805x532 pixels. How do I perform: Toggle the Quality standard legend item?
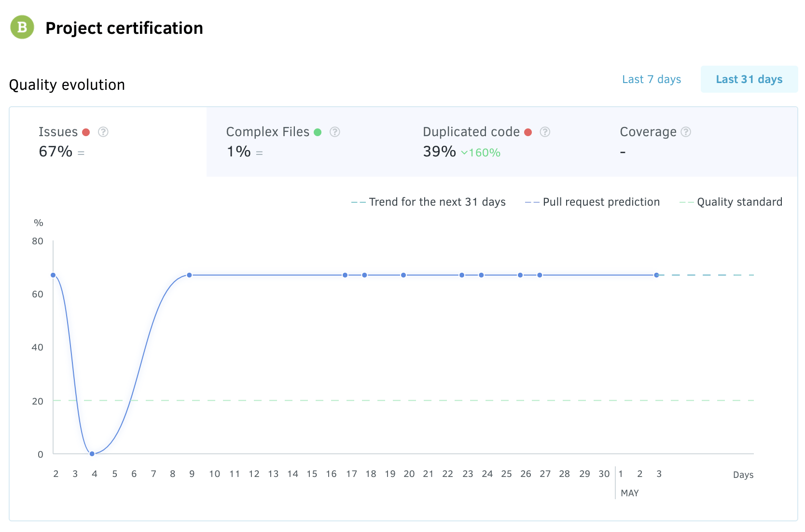(731, 202)
